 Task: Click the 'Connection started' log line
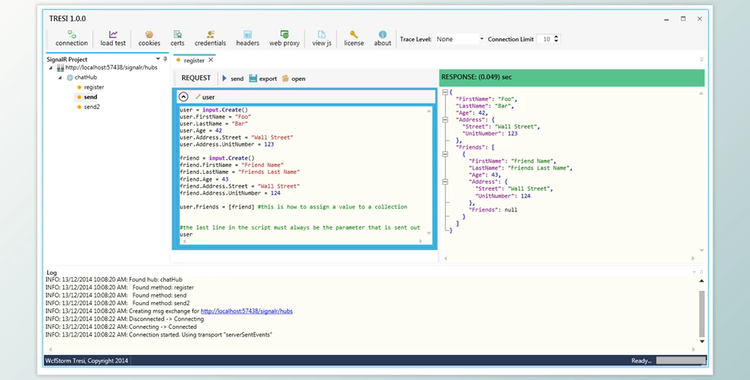point(158,335)
